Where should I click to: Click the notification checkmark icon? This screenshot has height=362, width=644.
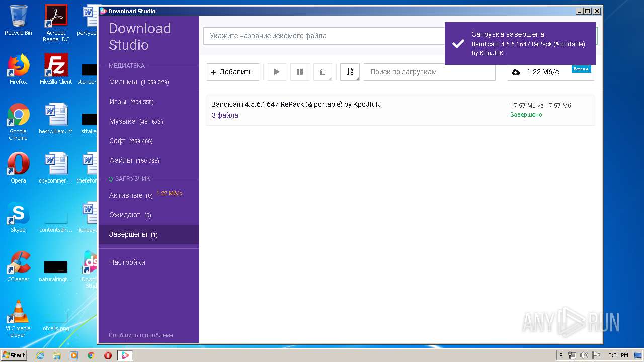click(458, 44)
